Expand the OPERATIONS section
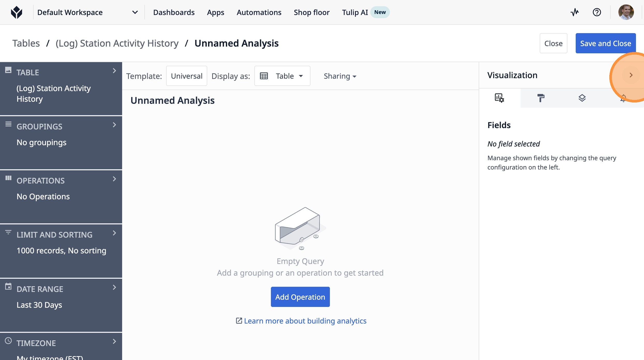The height and width of the screenshot is (360, 644). (x=114, y=179)
